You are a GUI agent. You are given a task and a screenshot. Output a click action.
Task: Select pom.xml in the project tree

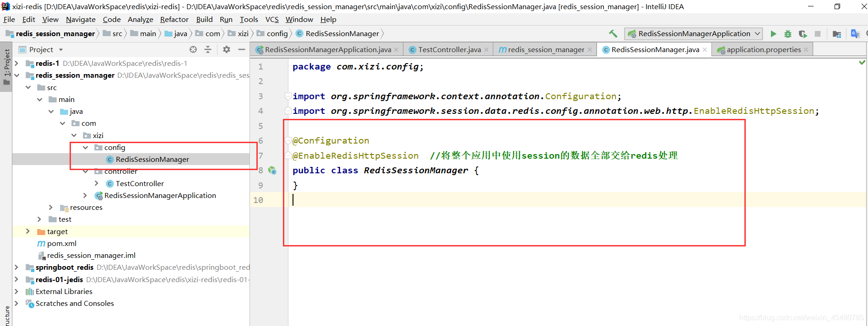[61, 244]
